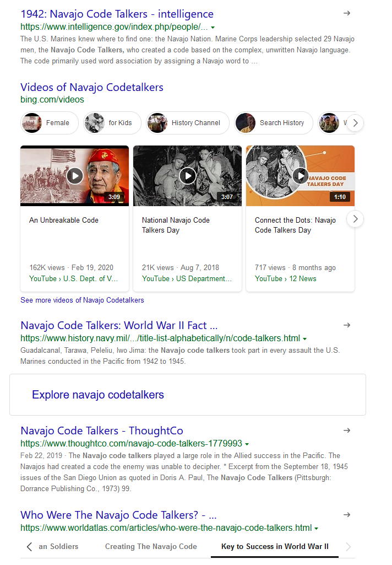Select the for Kids video filter chip
392x565 pixels.
[x=112, y=123]
